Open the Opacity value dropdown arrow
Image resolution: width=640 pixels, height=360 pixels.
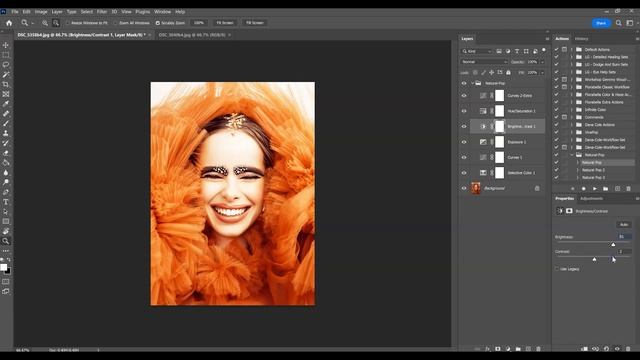542,62
